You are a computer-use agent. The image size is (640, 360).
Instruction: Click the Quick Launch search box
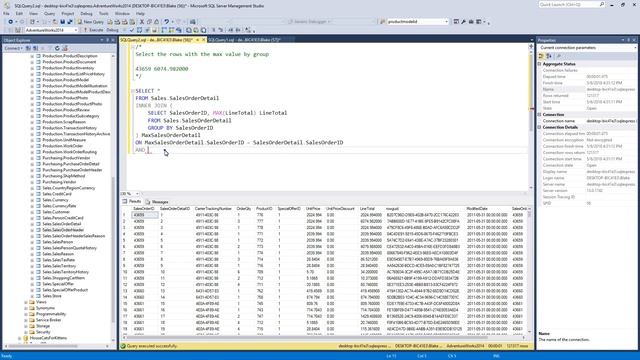click(572, 4)
